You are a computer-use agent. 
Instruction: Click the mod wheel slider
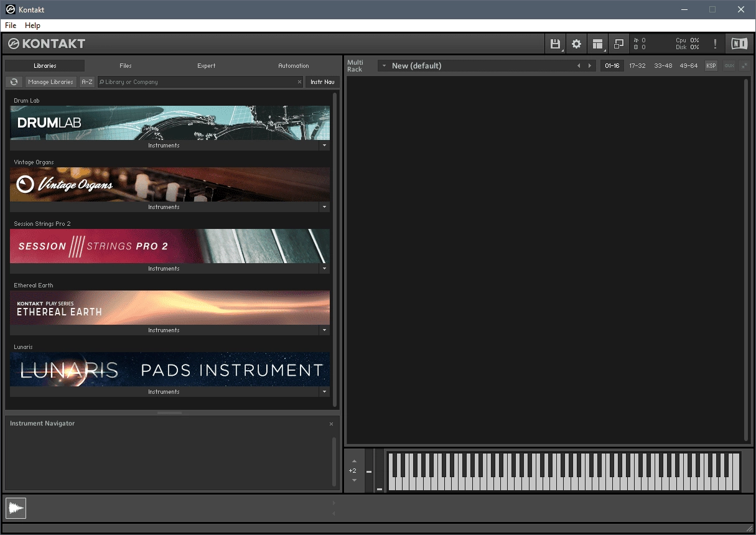380,471
